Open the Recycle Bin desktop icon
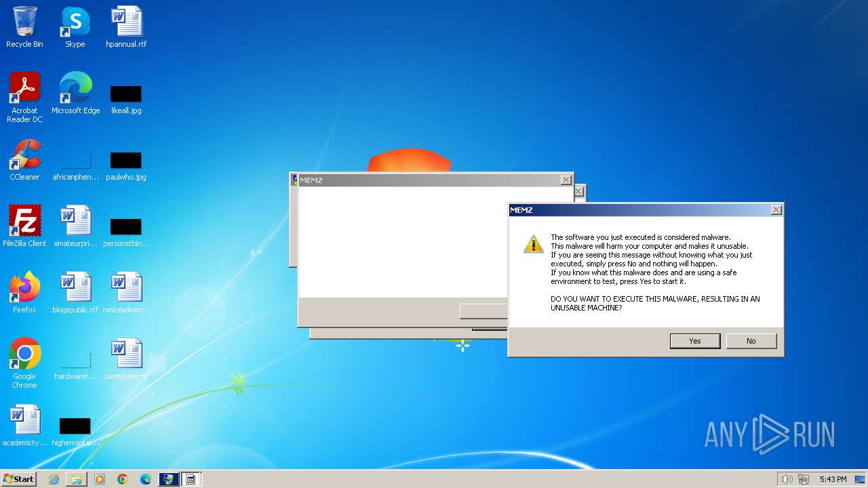 click(x=24, y=27)
